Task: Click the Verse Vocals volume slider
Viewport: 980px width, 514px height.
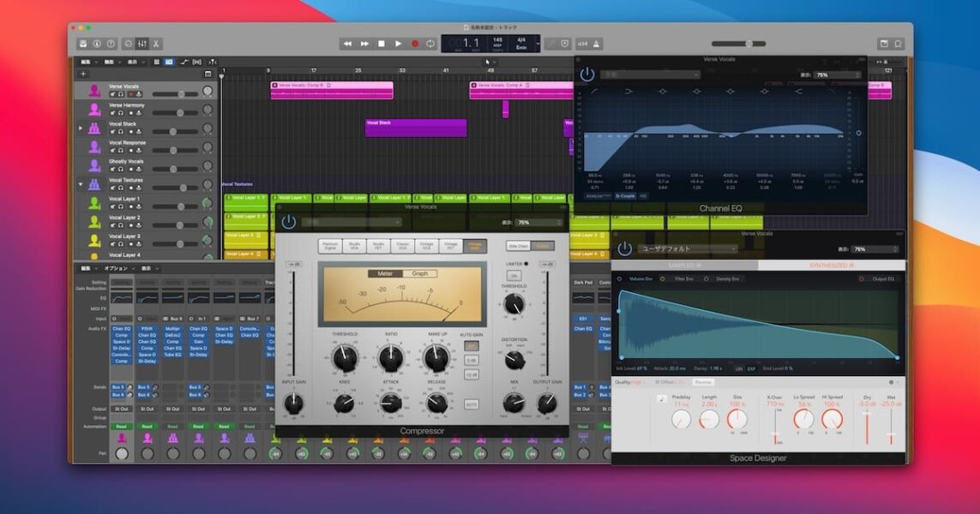Action: click(181, 93)
